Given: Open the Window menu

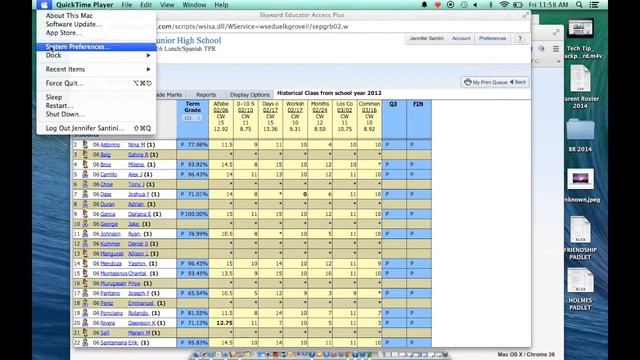Looking at the screenshot, I should coord(194,5).
